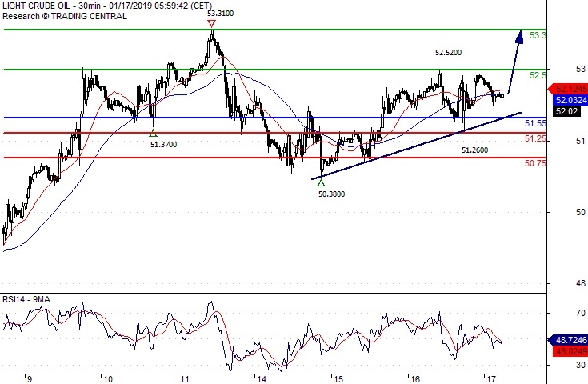Click the blue 52.0324 moving average tag
The width and height of the screenshot is (588, 384).
coord(570,100)
